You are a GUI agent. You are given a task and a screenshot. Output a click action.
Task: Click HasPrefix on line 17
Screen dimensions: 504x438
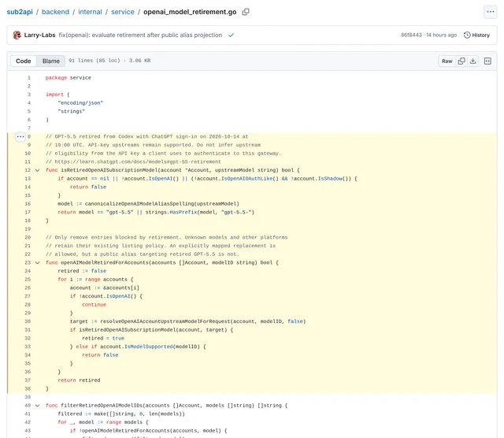183,212
